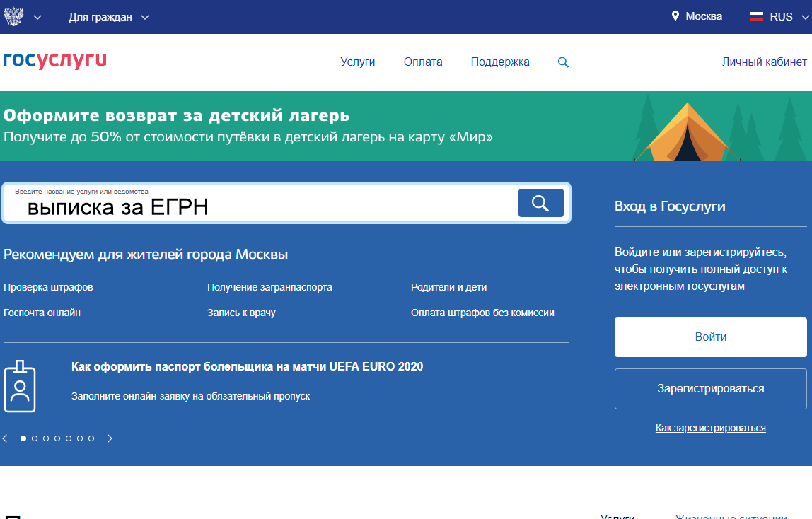Image resolution: width=812 pixels, height=519 pixels.
Task: Open the 'Услуги' menu item
Action: 357,62
